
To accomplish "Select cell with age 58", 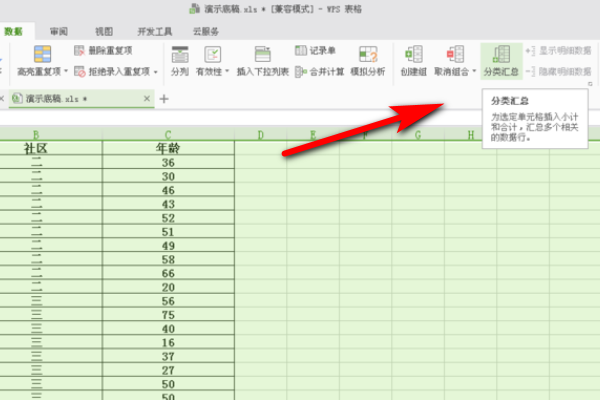I will (168, 259).
